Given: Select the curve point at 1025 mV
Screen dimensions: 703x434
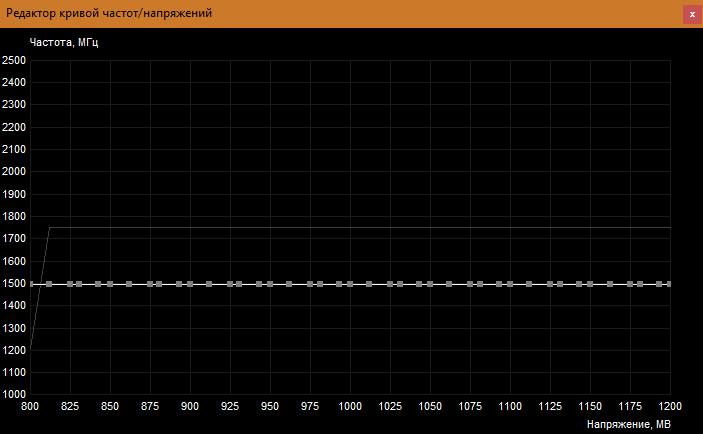Looking at the screenshot, I should coord(390,284).
